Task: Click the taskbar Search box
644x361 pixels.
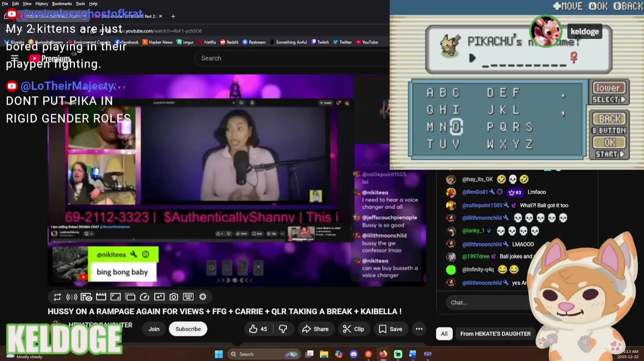Action: tap(264, 354)
